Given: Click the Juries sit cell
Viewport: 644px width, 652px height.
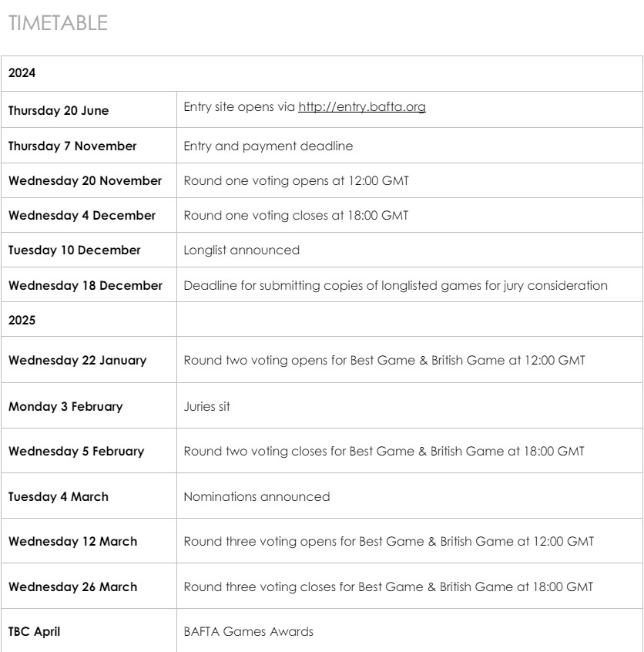Looking at the screenshot, I should click(205, 406).
